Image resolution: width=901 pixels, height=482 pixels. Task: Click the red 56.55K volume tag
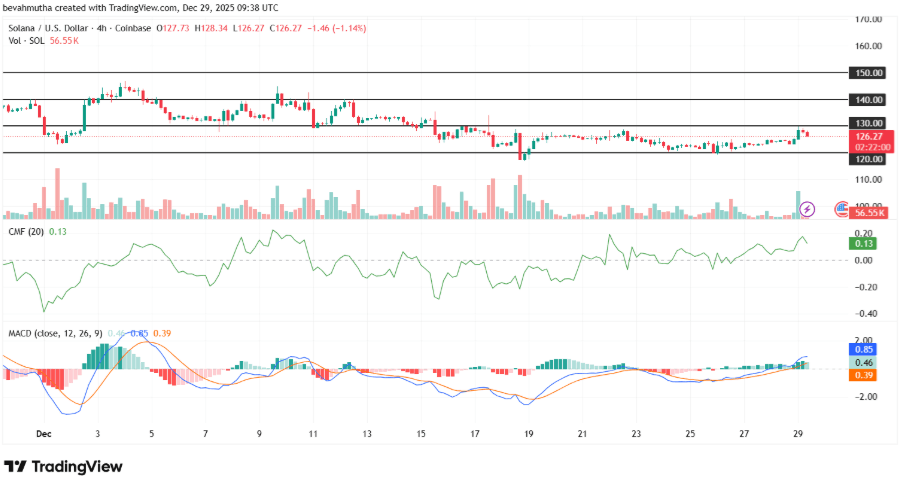click(869, 213)
